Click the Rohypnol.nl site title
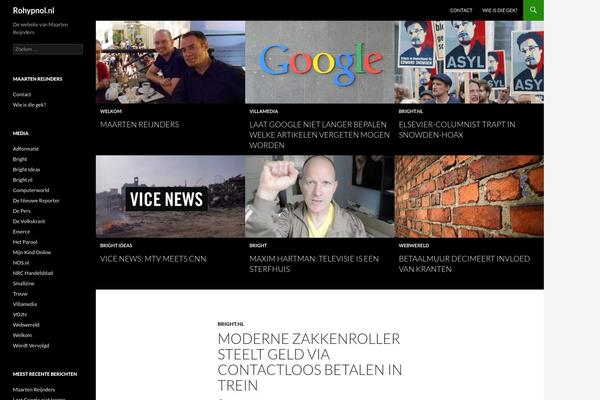Viewport: 600px width, 400px height. 33,10
